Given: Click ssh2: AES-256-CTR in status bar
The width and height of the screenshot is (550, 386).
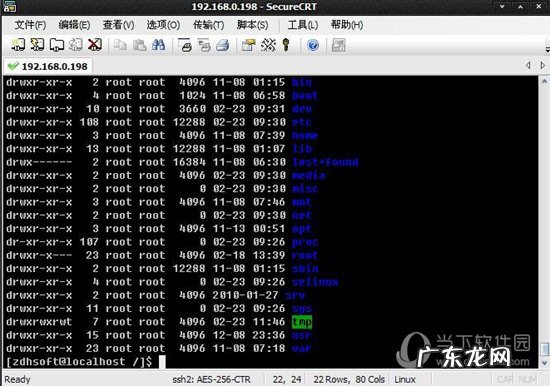Looking at the screenshot, I should coord(212,379).
